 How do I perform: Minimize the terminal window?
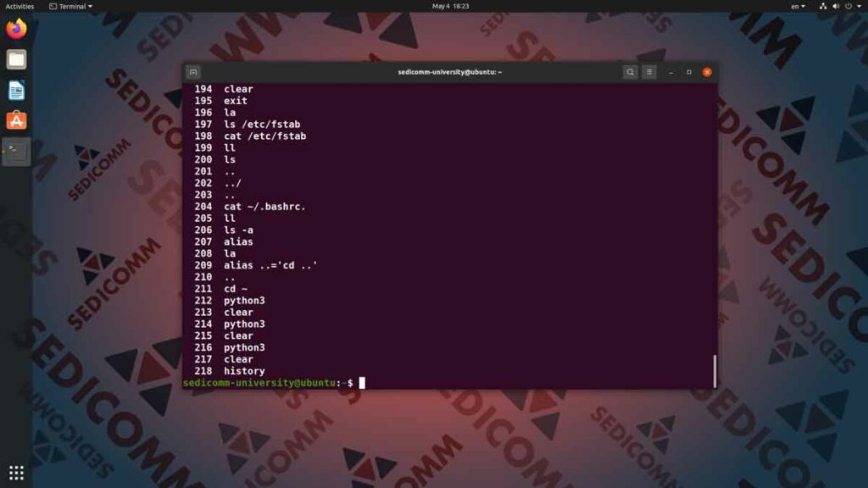pos(671,72)
